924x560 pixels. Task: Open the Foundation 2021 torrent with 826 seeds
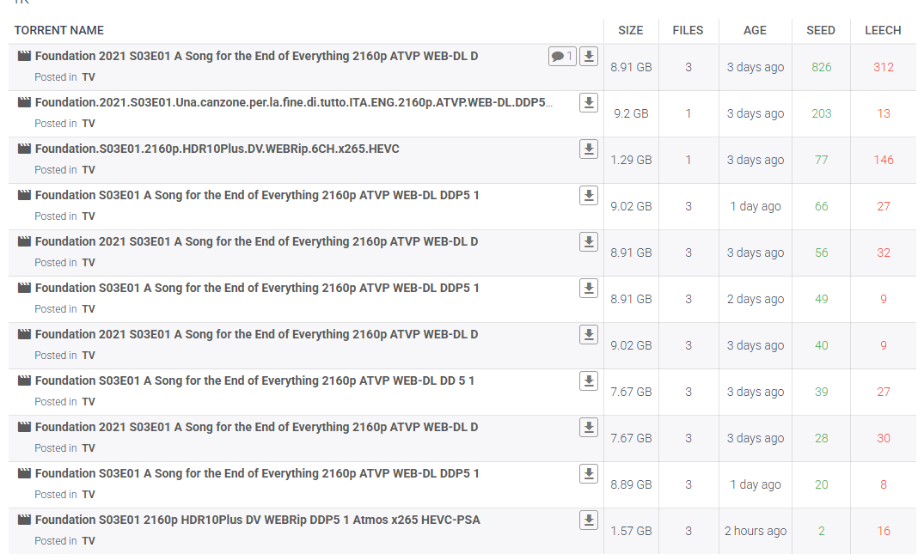256,56
